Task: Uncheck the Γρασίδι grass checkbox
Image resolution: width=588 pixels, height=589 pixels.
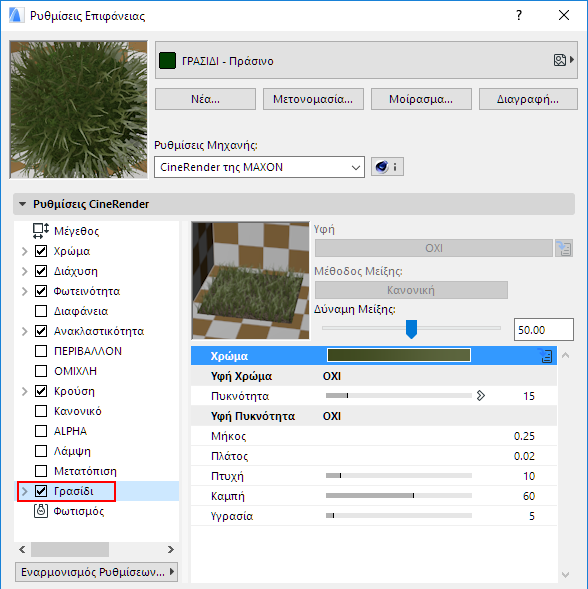Action: tap(41, 491)
